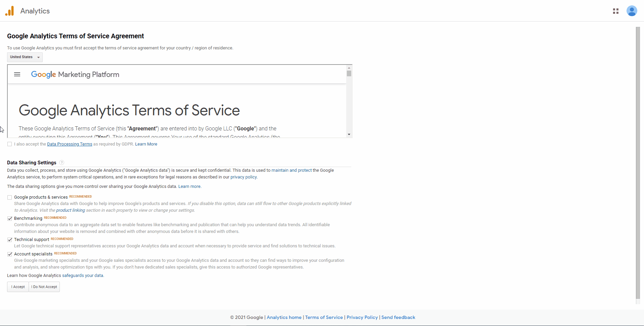The image size is (644, 326).
Task: Expand the United States country dropdown
Action: tap(25, 57)
